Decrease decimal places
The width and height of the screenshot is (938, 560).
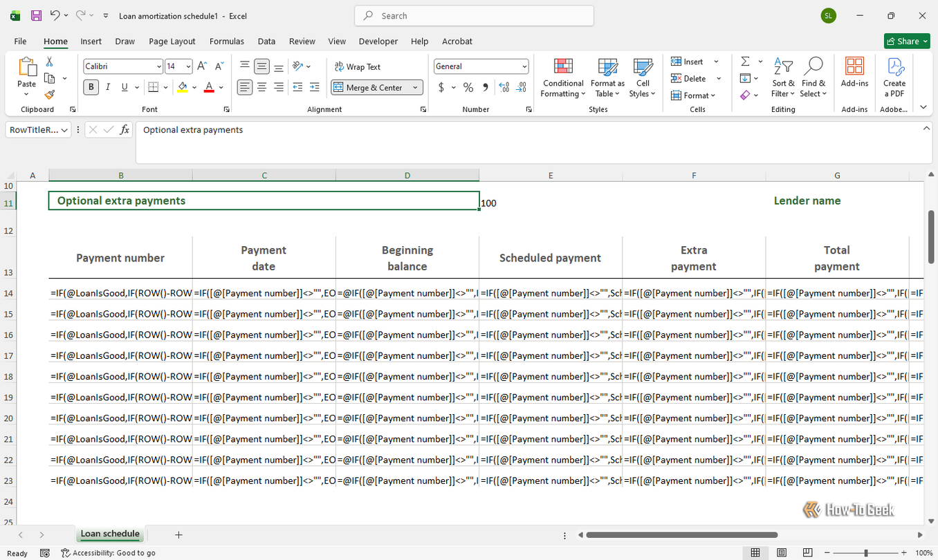pyautogui.click(x=522, y=88)
